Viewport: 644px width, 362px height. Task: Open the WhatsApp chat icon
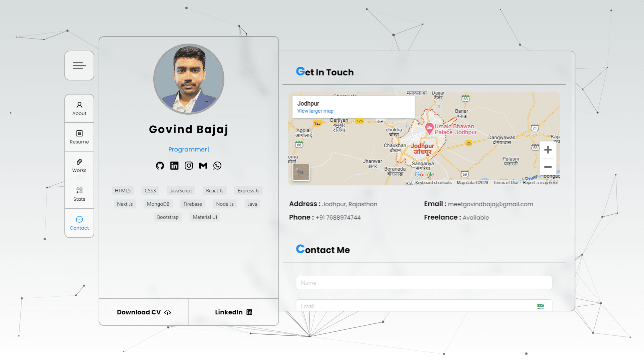(217, 166)
